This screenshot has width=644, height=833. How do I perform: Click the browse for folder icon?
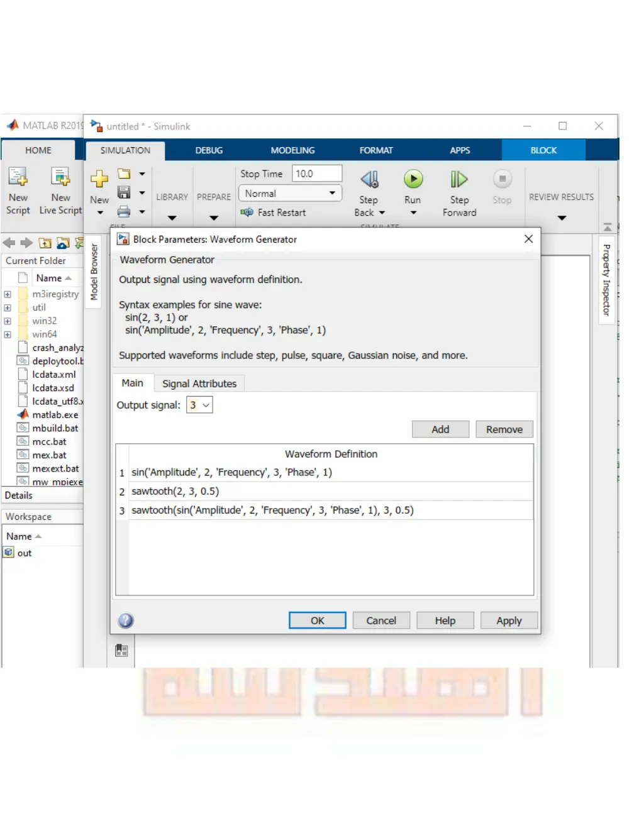point(63,243)
